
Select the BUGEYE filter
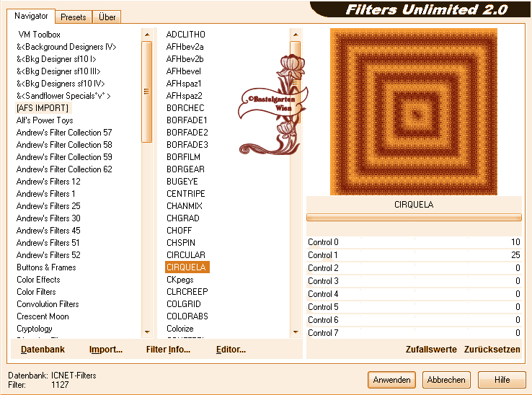[182, 182]
